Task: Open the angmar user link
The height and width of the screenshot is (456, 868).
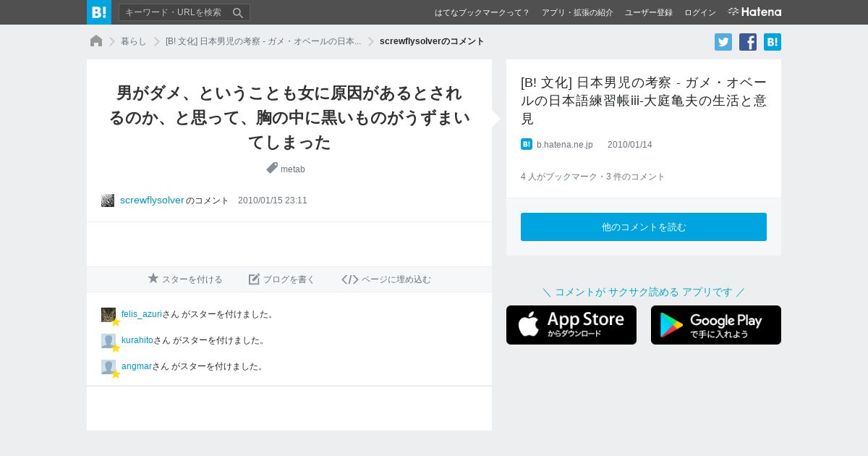Action: pyautogui.click(x=137, y=366)
